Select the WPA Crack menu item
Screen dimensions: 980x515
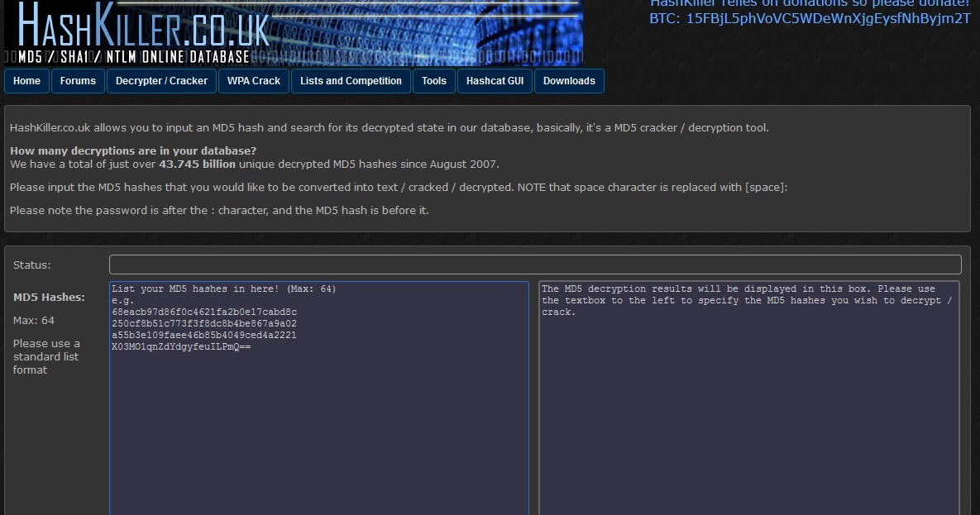pos(254,81)
